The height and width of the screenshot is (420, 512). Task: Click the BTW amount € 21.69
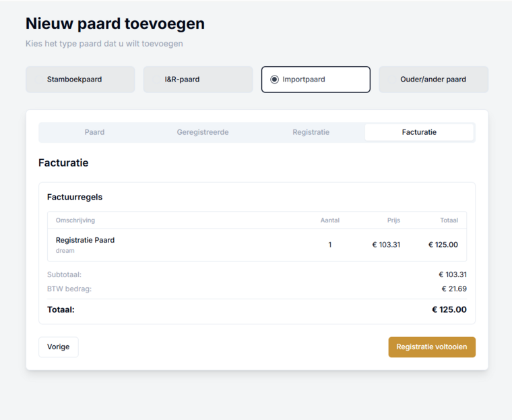coord(454,289)
